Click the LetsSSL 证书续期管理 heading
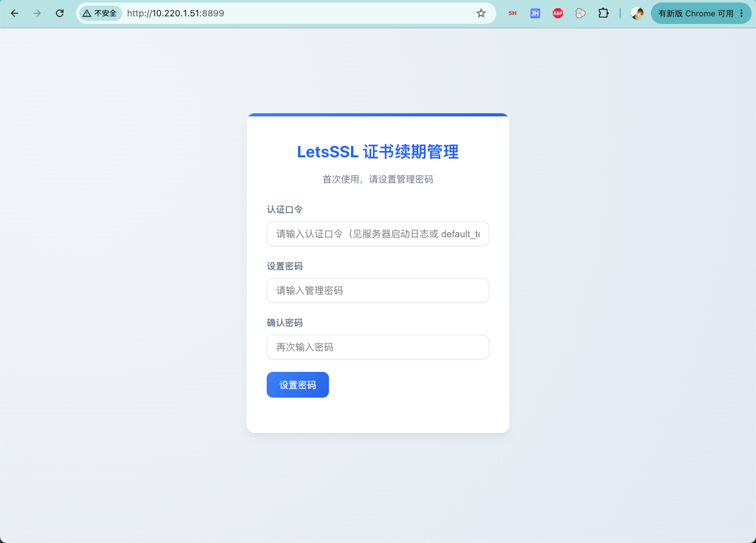Image resolution: width=756 pixels, height=543 pixels. click(x=378, y=152)
